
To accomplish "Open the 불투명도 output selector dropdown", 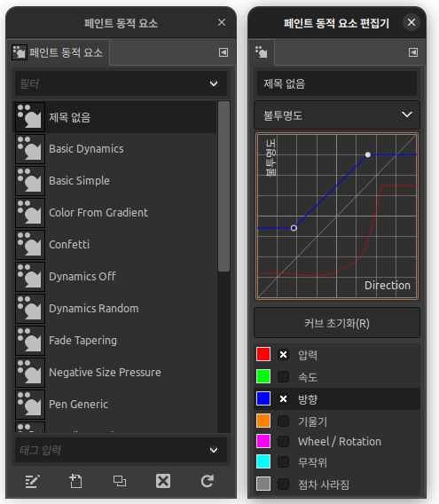I will [x=337, y=115].
